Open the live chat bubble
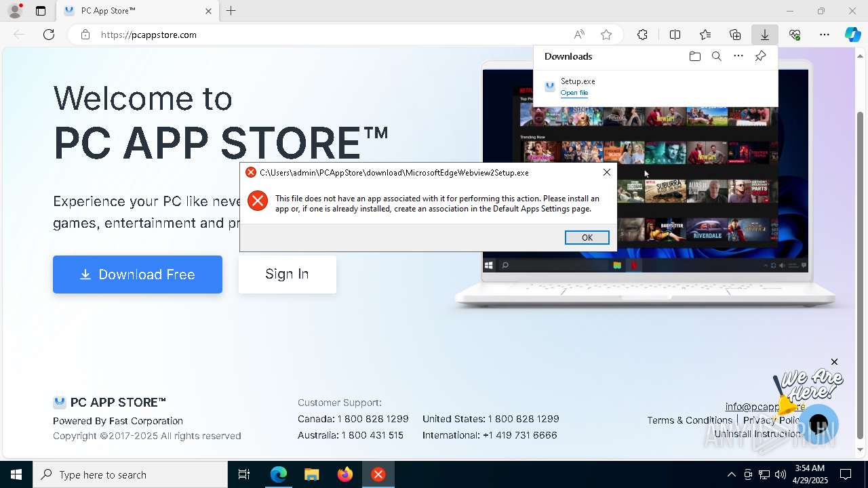868x488 pixels. tap(818, 425)
